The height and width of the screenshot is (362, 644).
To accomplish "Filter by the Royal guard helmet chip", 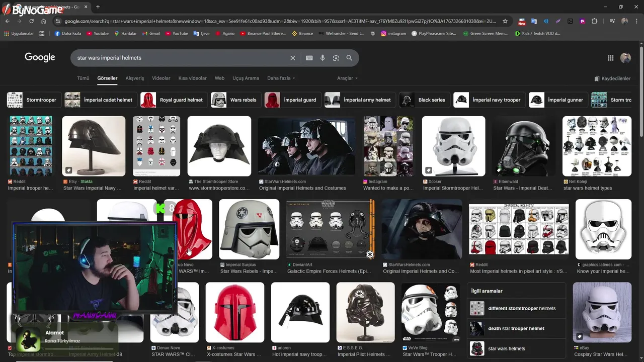I will point(174,100).
